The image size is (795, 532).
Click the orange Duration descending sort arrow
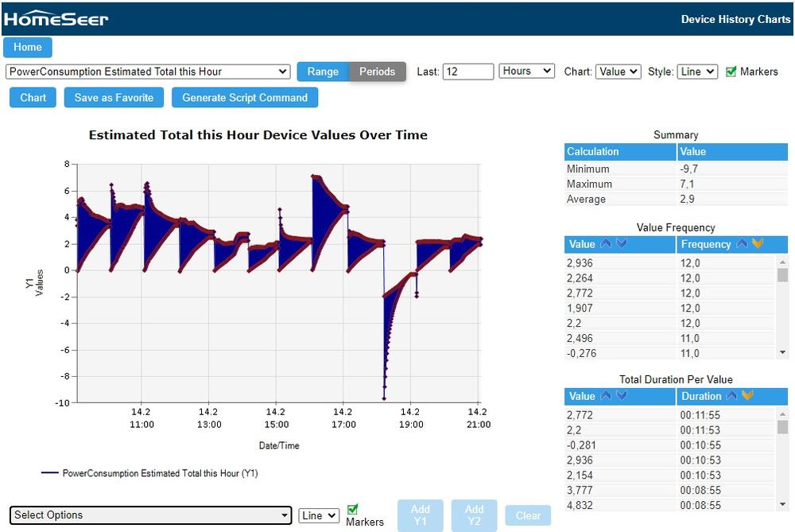pyautogui.click(x=747, y=396)
